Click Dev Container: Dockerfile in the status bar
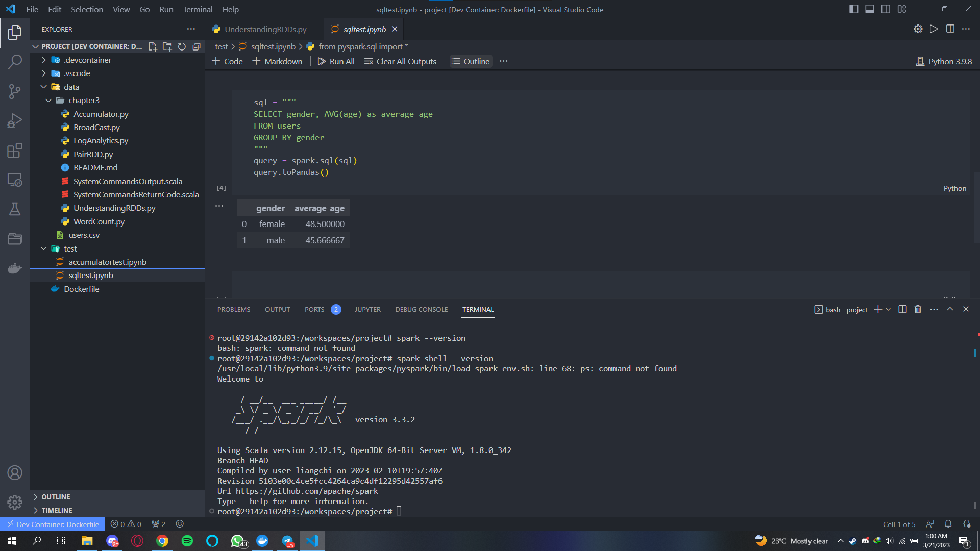The height and width of the screenshot is (551, 980). (x=53, y=524)
